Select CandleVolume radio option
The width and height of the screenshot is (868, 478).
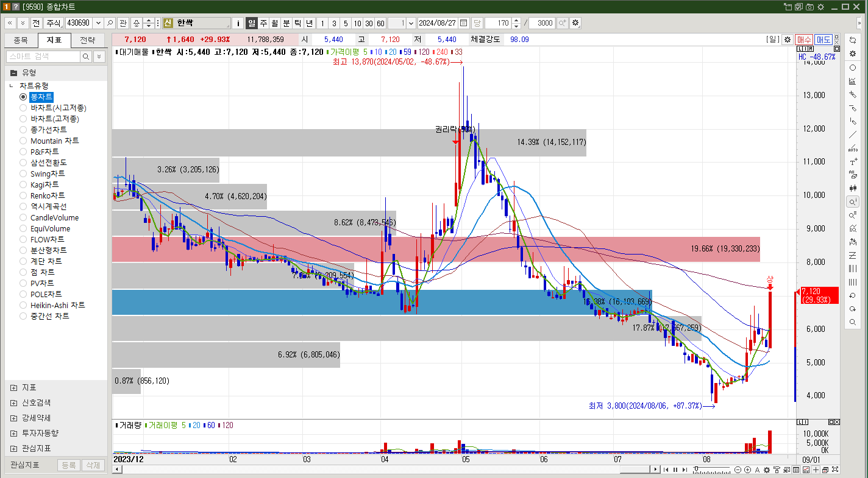coord(23,217)
